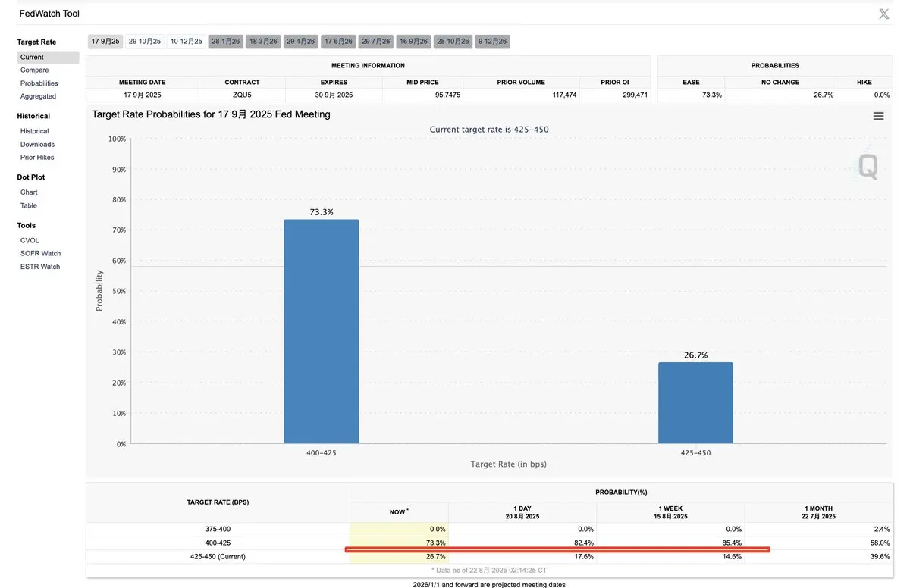Click the contract value ZQU5
The image size is (910, 588).
(242, 95)
